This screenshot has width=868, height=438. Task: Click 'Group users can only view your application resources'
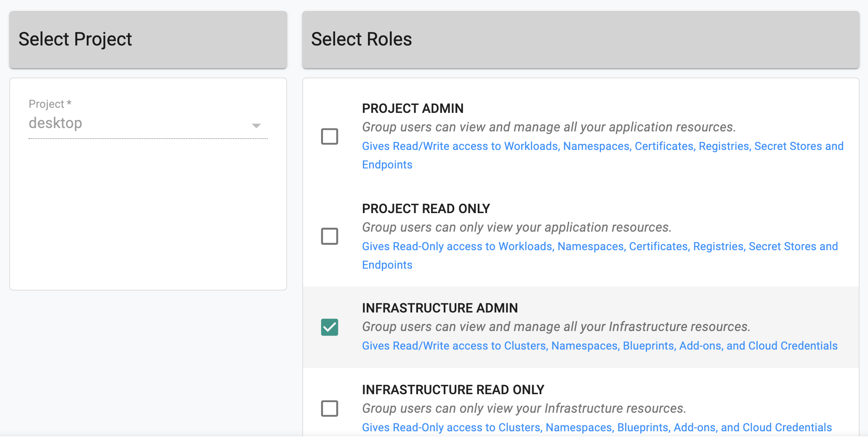(517, 227)
